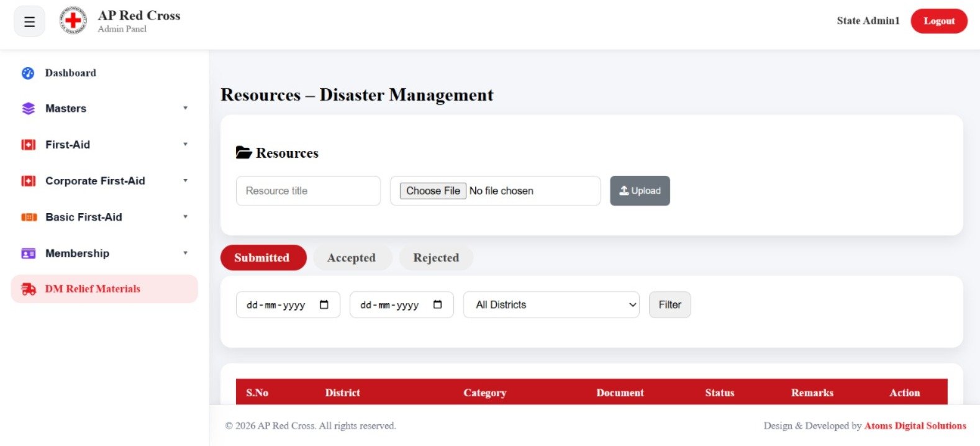This screenshot has width=980, height=446.
Task: Click the copyright 2026 AP Red Cross text
Action: (311, 426)
